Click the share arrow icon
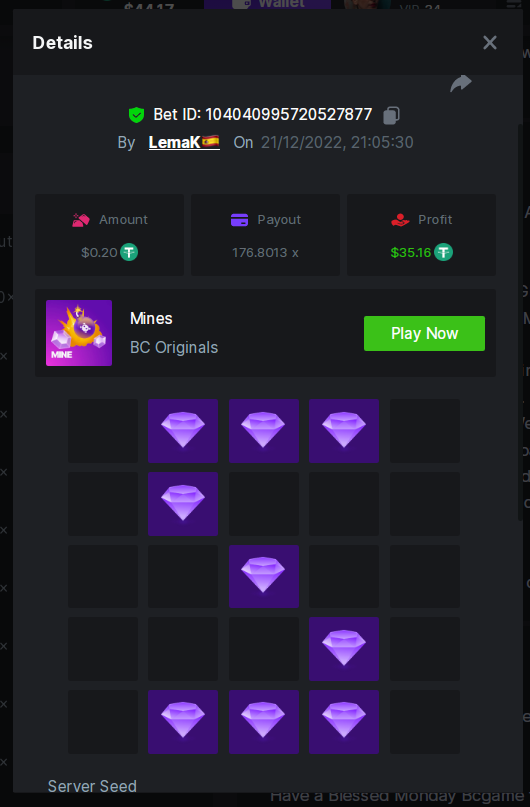The image size is (530, 807). click(x=461, y=83)
